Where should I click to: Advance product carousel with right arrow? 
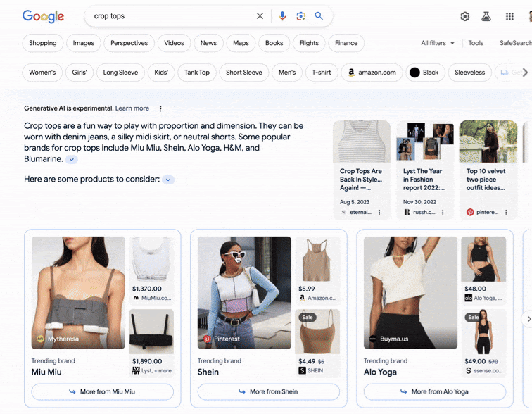pos(528,319)
